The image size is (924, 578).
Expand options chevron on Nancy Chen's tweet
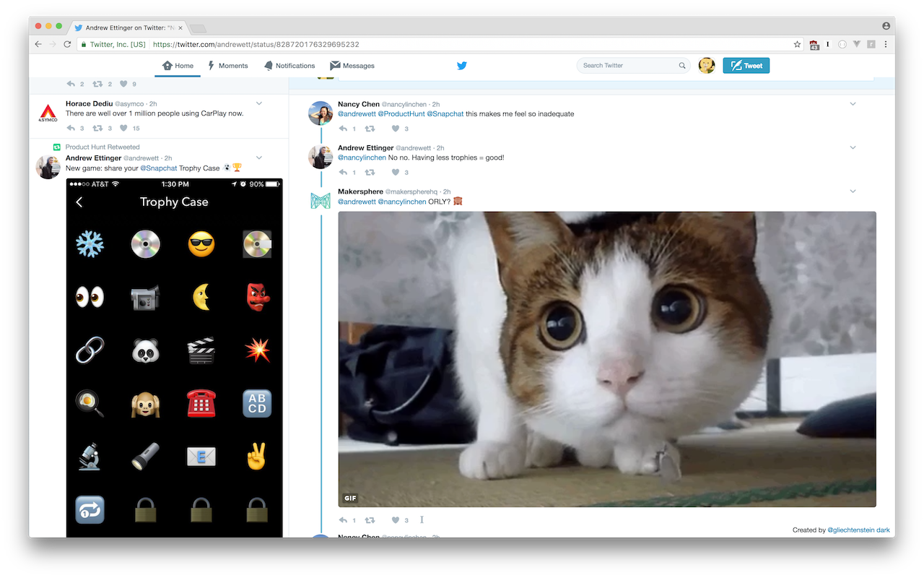[853, 104]
